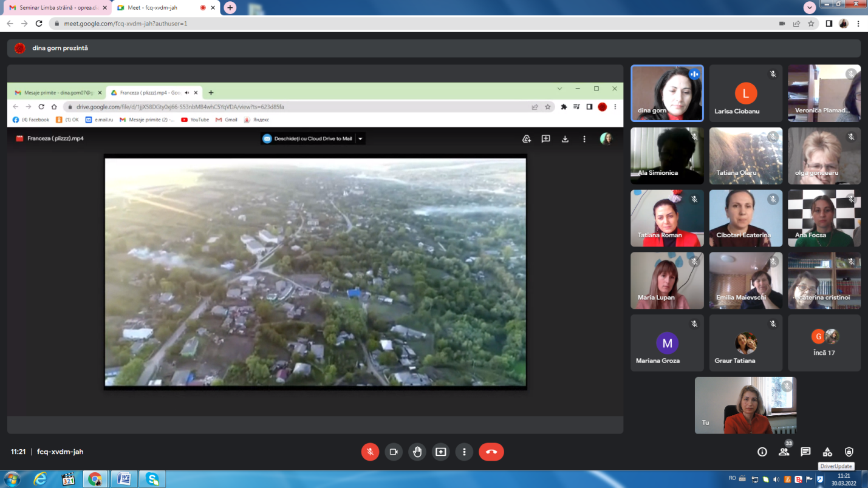Select the Meet - fcq-xvdm-jah tab
Viewport: 868px width, 488px height.
click(157, 7)
